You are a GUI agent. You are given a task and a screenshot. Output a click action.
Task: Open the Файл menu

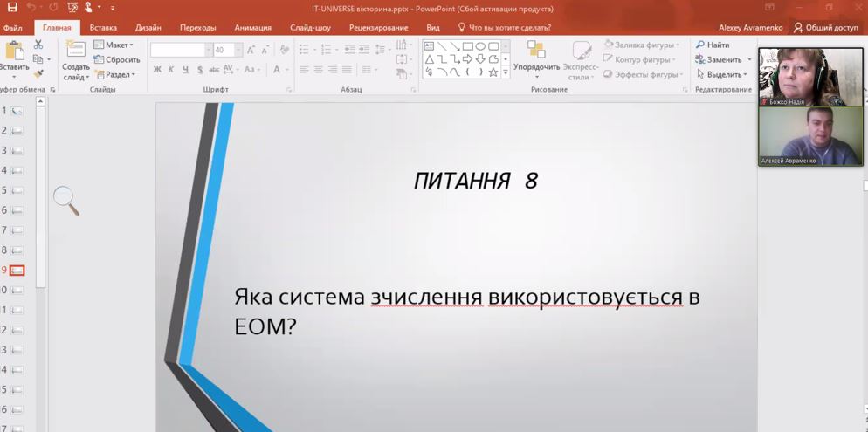(13, 28)
